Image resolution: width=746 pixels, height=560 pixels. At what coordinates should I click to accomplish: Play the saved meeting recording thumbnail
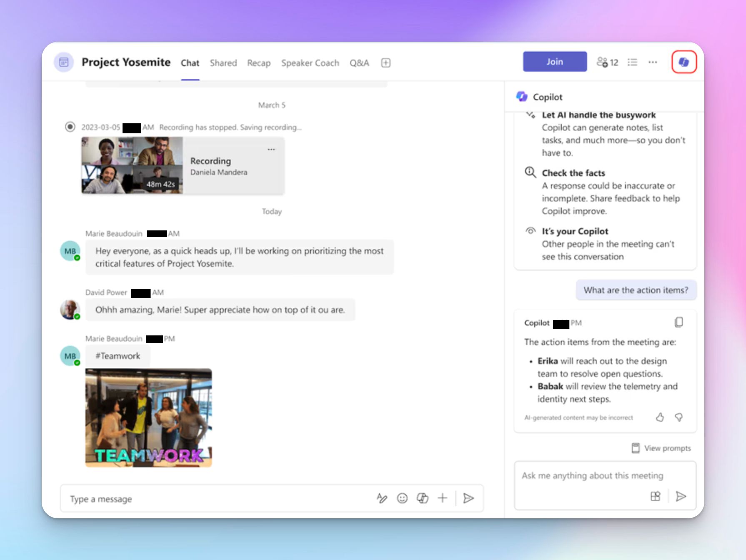131,165
